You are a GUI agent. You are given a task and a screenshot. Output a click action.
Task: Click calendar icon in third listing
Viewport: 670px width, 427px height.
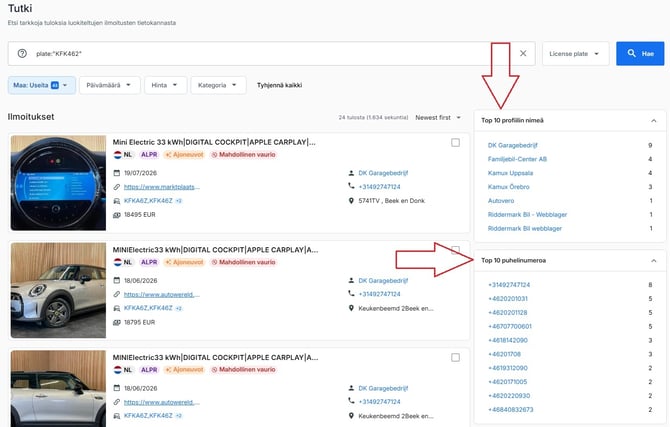click(117, 388)
